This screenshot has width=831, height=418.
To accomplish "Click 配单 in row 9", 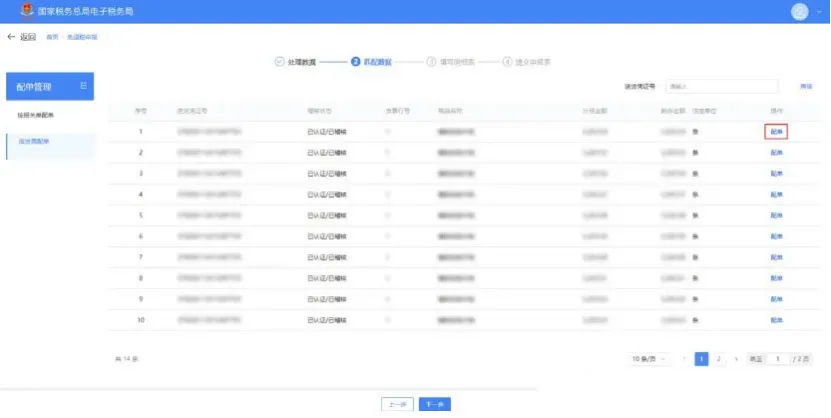I will click(x=776, y=299).
